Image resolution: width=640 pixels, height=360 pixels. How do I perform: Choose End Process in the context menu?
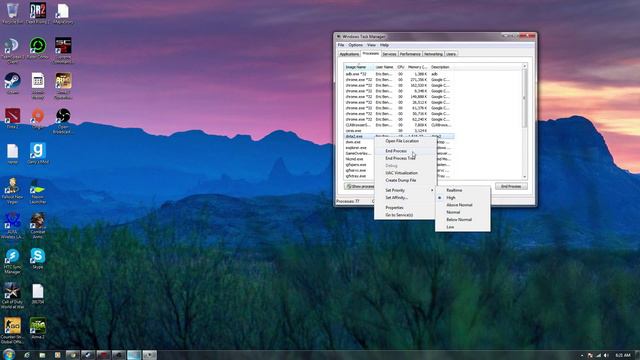[405, 151]
